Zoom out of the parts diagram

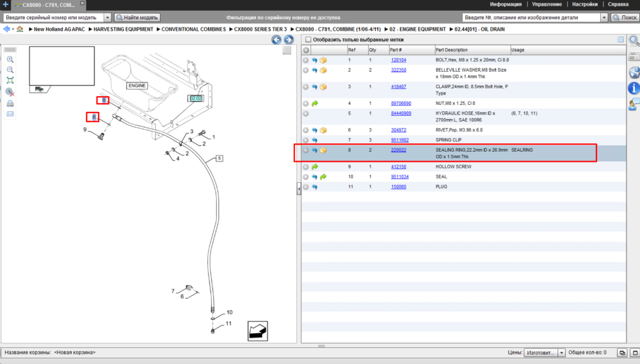pos(10,70)
